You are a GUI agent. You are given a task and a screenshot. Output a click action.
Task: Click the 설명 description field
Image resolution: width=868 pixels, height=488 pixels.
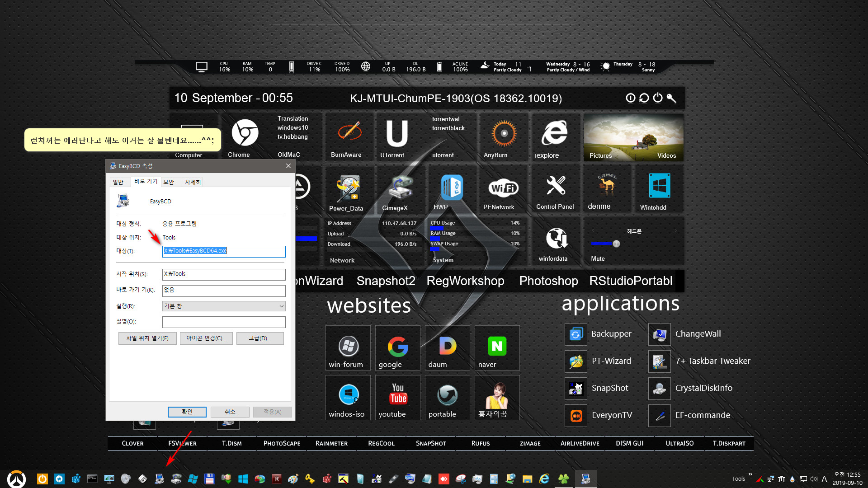(x=224, y=322)
